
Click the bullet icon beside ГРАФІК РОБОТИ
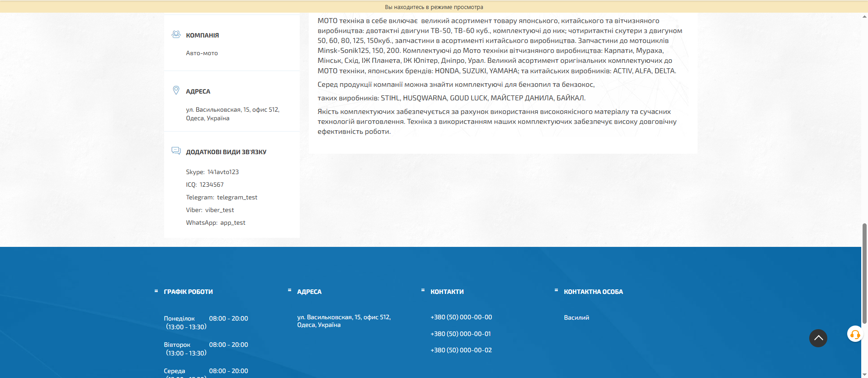[156, 291]
